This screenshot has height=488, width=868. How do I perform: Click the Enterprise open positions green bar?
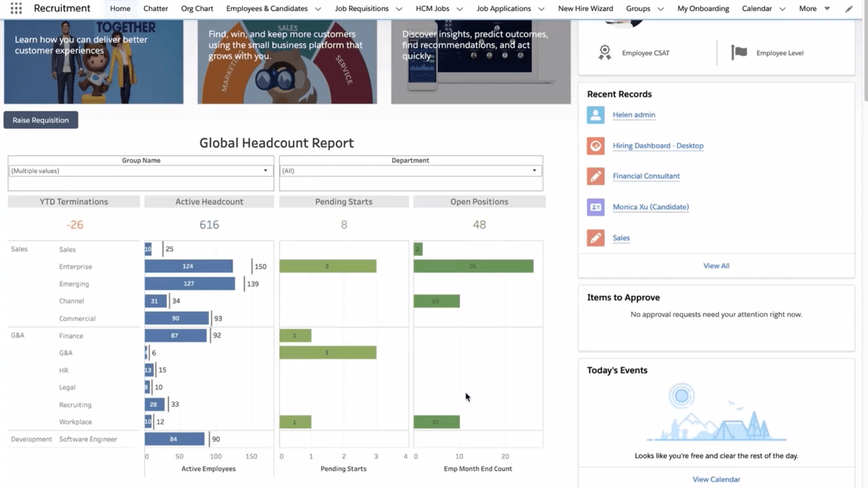click(x=473, y=266)
